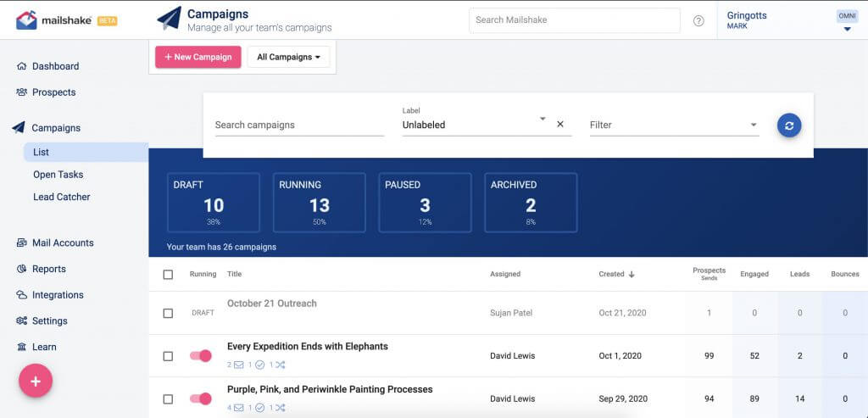868x418 pixels.
Task: Click the Search Mailshake field
Action: point(574,20)
